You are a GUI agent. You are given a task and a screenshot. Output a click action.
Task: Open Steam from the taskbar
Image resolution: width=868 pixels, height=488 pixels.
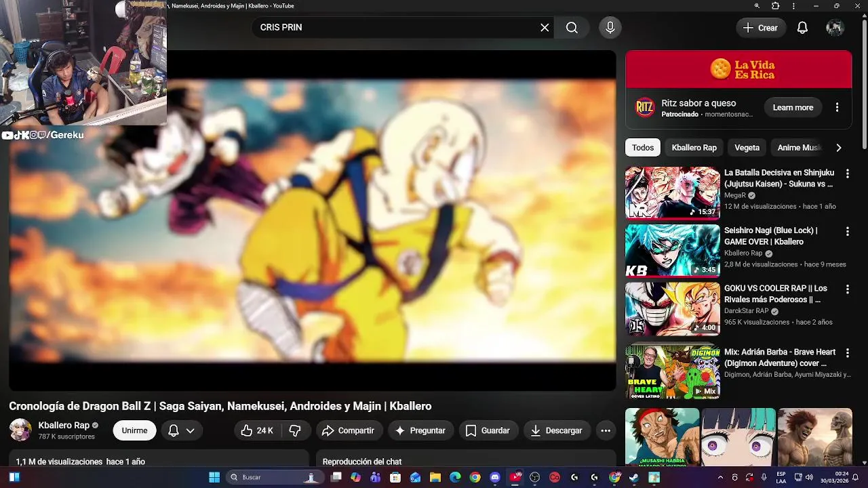(634, 477)
